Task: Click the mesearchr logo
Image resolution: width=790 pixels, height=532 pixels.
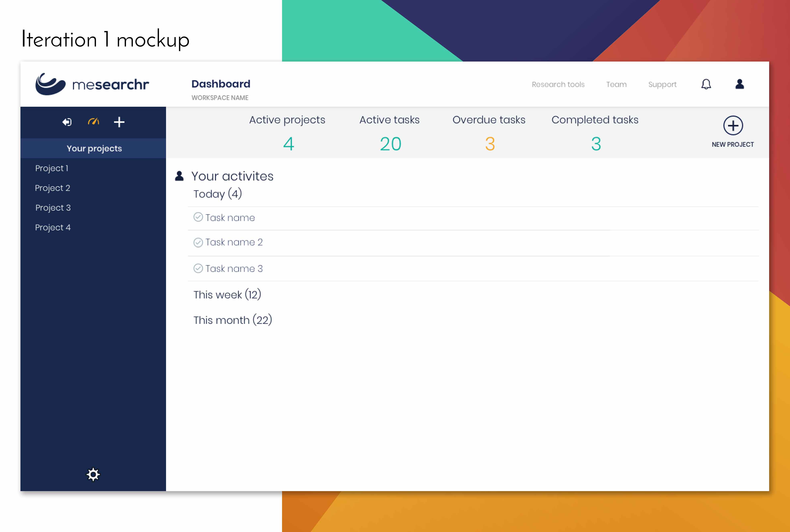Action: pos(92,84)
